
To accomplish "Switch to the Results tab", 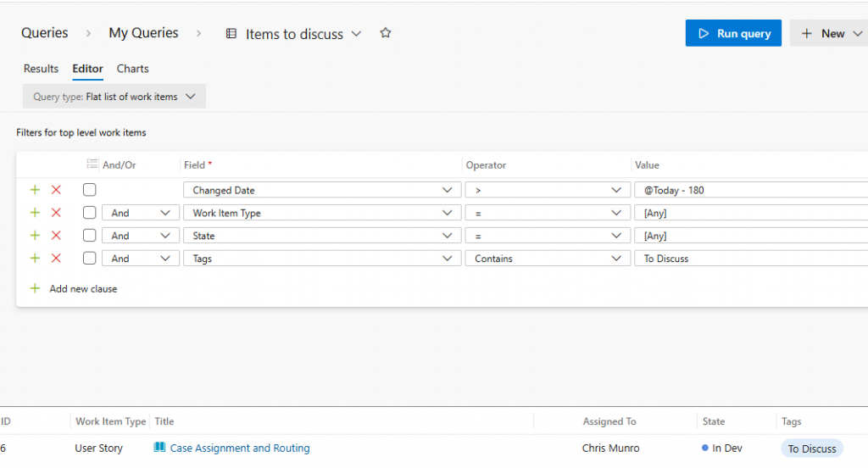I will click(41, 69).
